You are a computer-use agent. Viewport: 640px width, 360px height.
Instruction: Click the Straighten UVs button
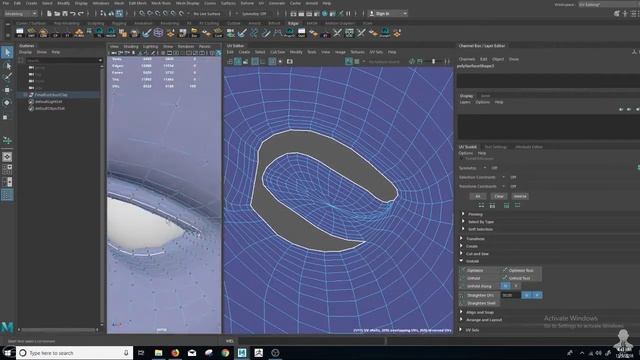tap(479, 295)
